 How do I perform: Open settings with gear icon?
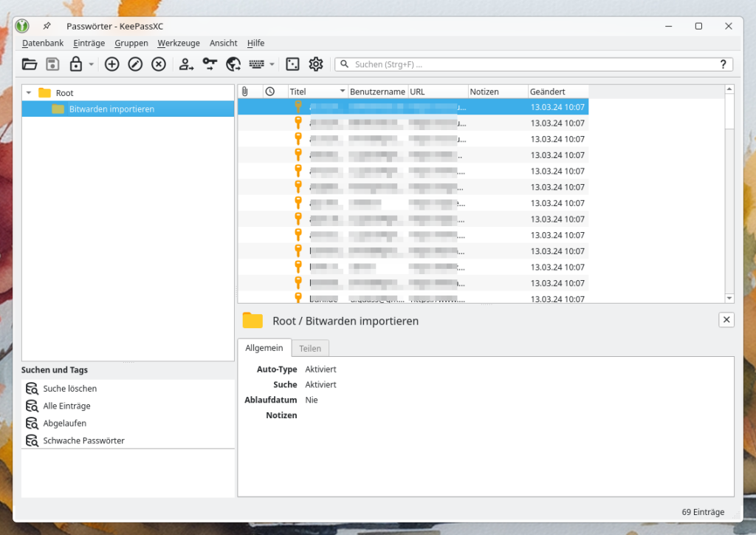coord(316,64)
